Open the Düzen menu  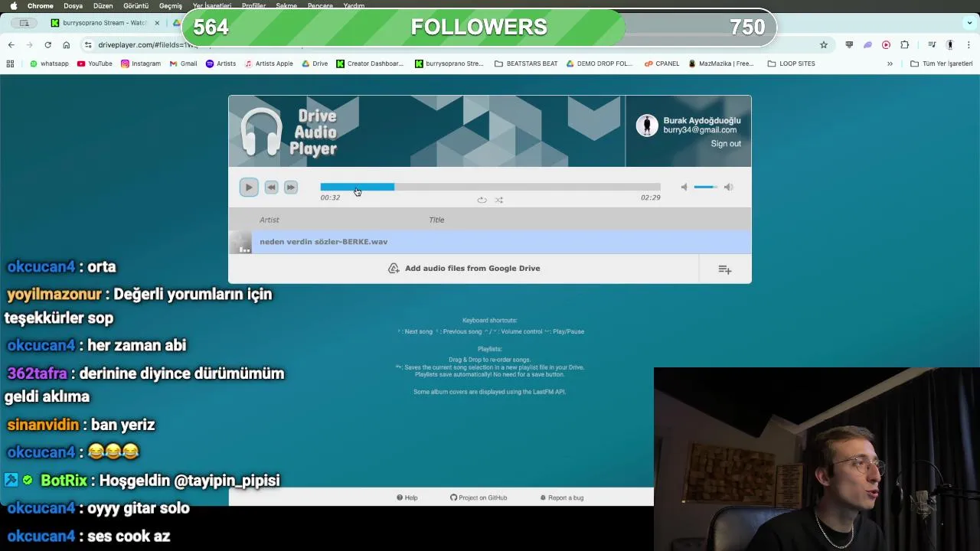tap(103, 5)
